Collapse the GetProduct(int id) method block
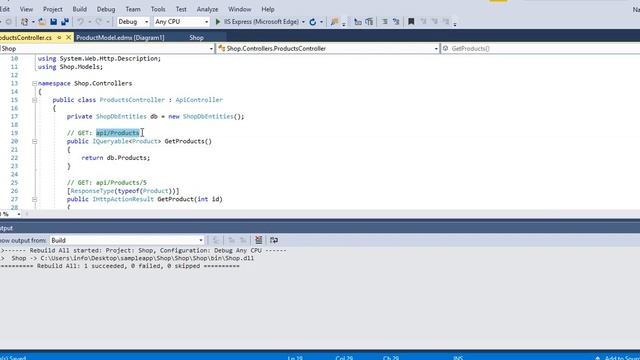Image resolution: width=640 pixels, height=360 pixels. pyautogui.click(x=35, y=199)
